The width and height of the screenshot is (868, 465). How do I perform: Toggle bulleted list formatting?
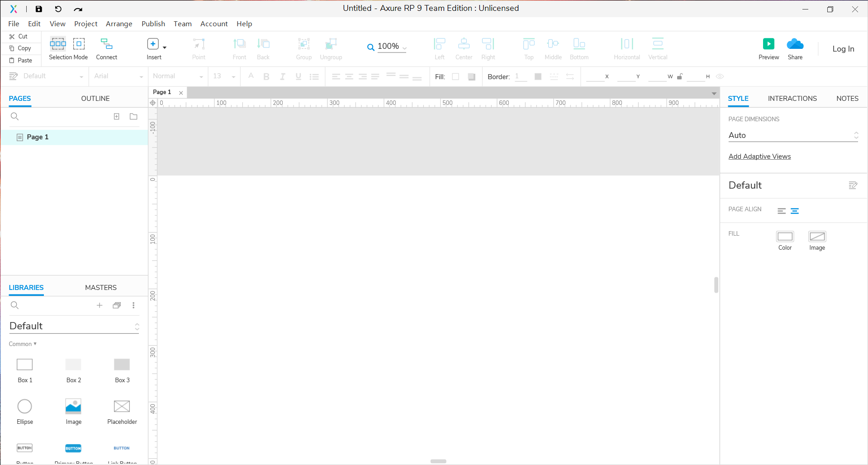pos(314,76)
